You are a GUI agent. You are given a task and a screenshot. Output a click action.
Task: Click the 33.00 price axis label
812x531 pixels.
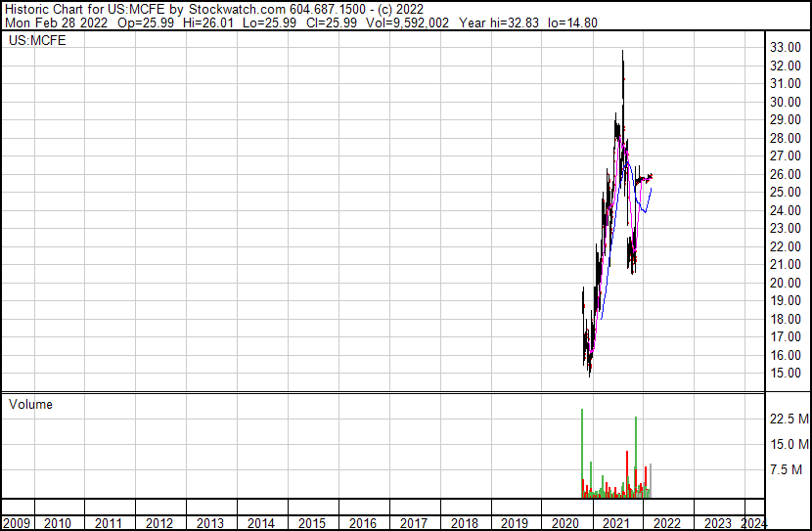point(786,48)
